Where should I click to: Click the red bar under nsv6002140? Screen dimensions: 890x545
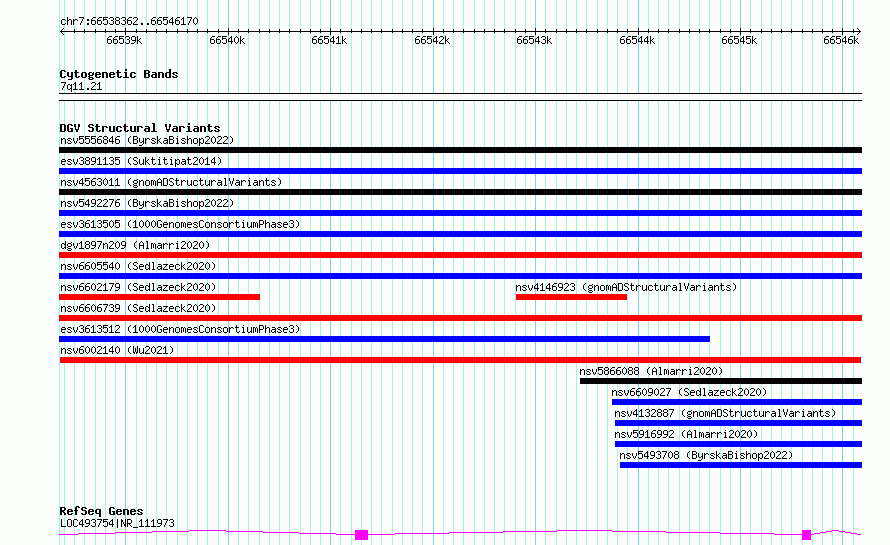pyautogui.click(x=460, y=360)
